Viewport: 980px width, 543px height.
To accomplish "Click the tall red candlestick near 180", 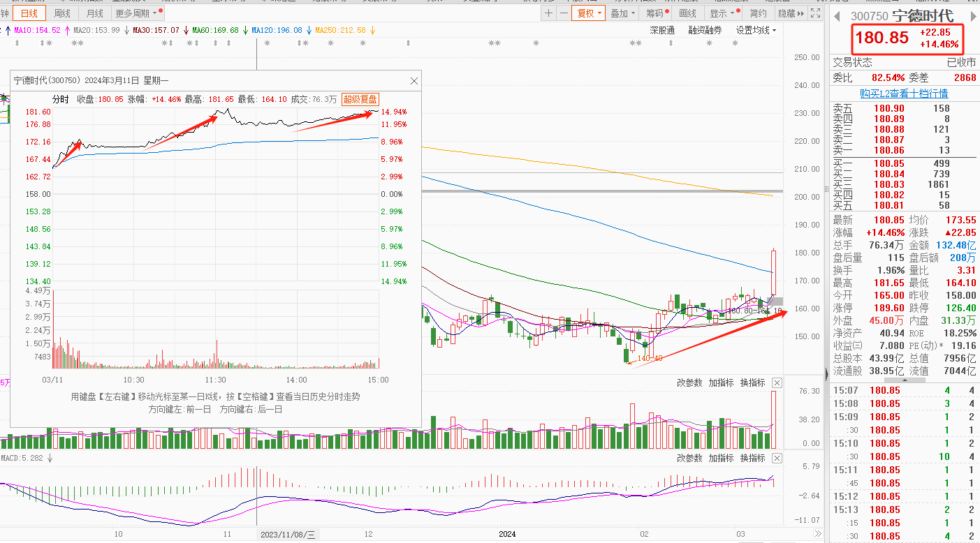I will click(x=774, y=271).
